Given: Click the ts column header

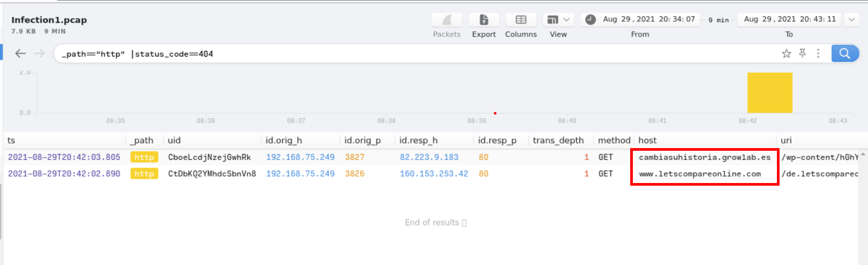Looking at the screenshot, I should coord(12,140).
